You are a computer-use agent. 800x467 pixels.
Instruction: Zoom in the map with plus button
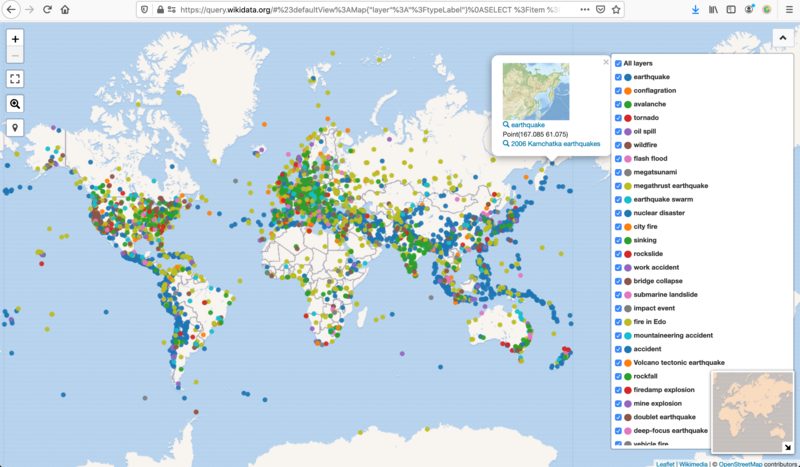(x=15, y=39)
